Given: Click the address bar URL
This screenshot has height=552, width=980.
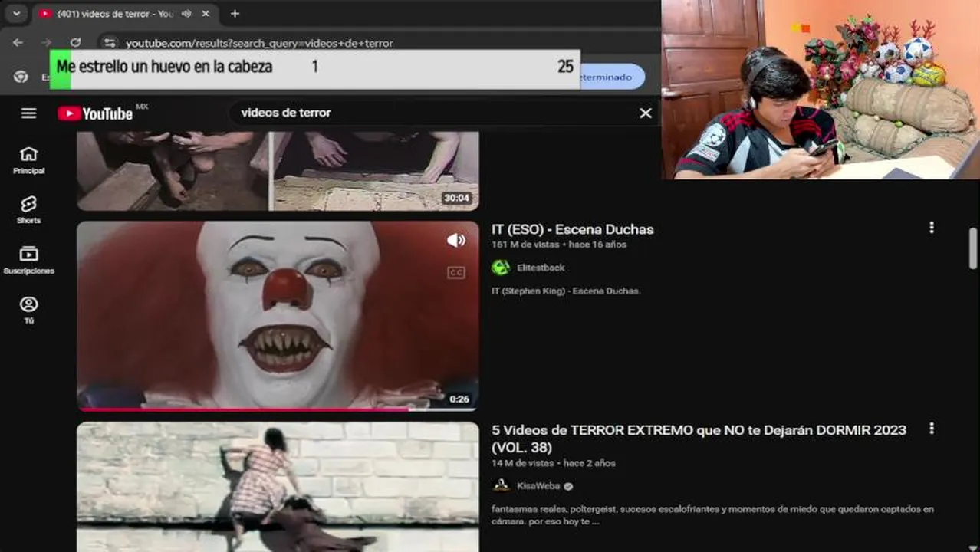Looking at the screenshot, I should [259, 43].
